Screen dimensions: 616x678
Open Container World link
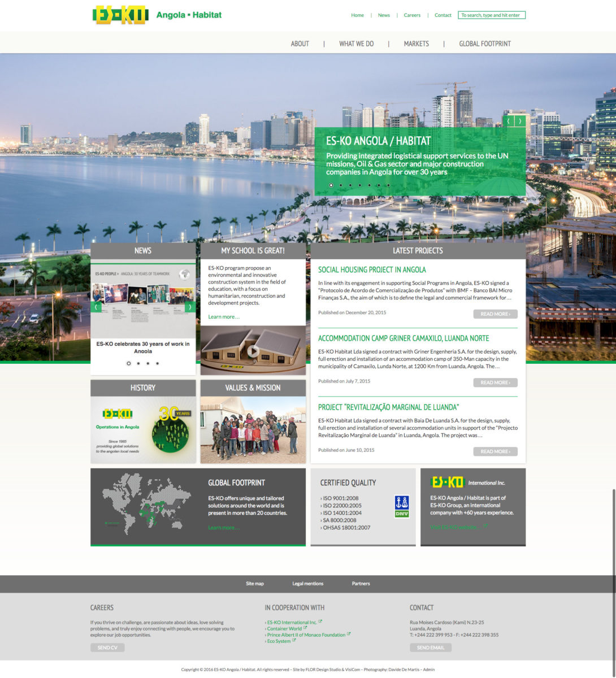284,628
